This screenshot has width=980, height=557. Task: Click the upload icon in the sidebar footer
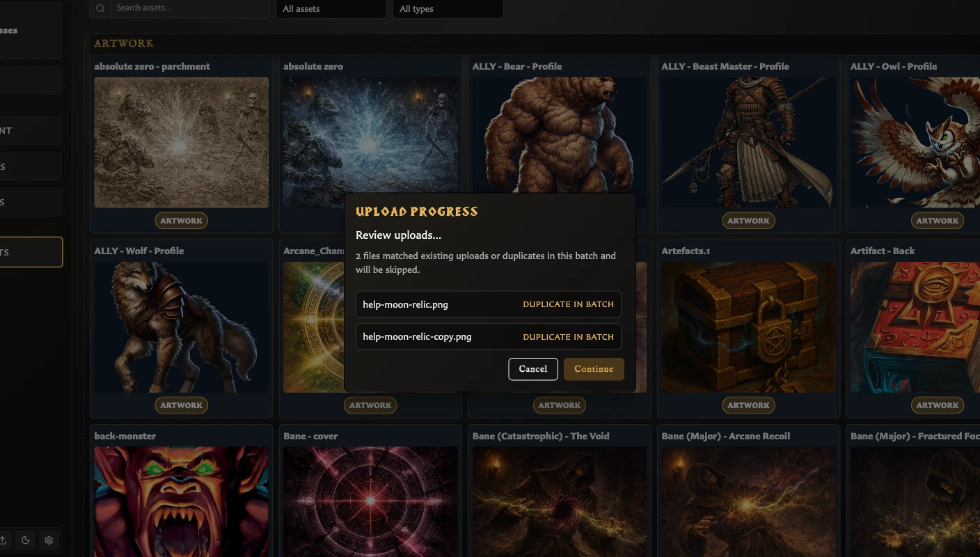click(3, 540)
